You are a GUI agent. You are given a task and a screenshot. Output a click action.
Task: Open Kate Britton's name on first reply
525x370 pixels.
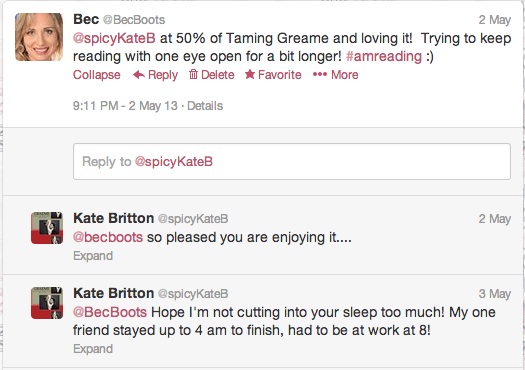tap(114, 218)
